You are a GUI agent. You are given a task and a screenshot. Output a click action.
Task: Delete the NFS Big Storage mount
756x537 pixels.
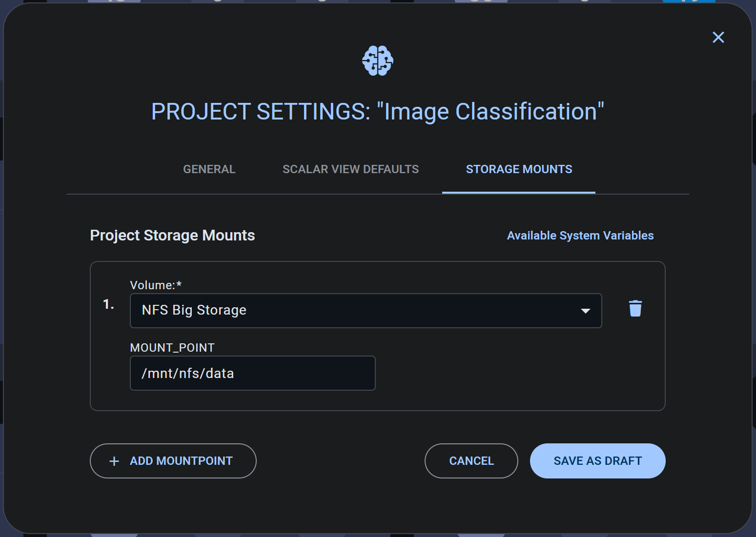click(635, 309)
